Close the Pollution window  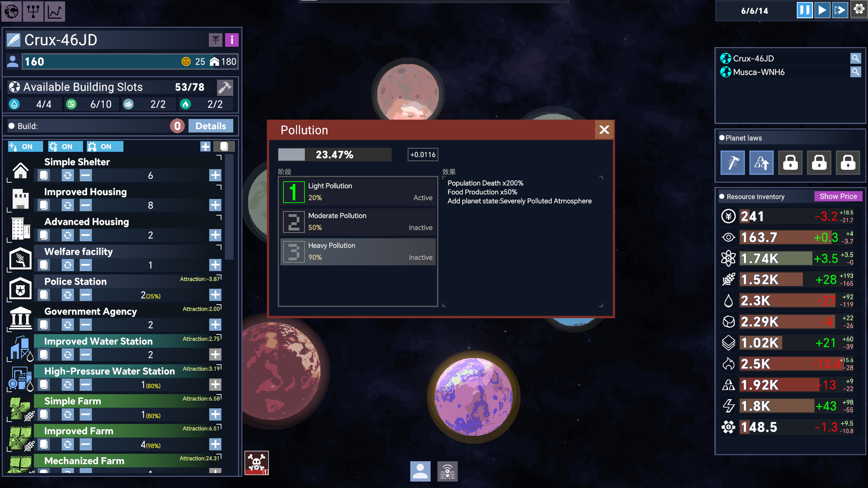604,130
